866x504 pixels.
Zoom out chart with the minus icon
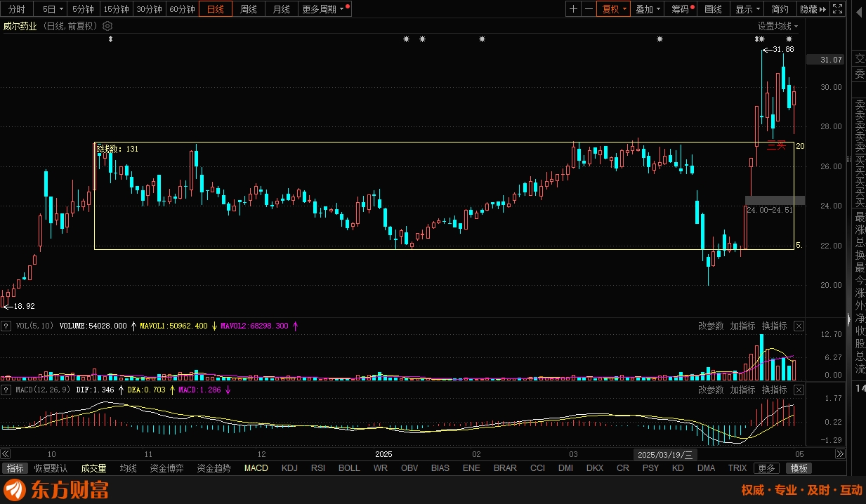click(589, 9)
